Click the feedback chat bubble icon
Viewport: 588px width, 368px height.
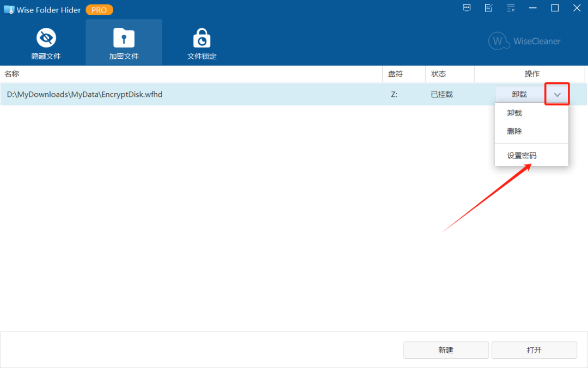[467, 8]
